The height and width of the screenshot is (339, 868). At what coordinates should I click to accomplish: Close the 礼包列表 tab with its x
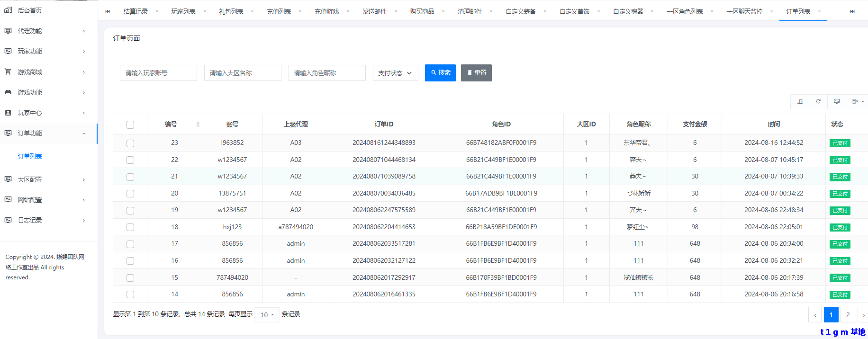252,11
